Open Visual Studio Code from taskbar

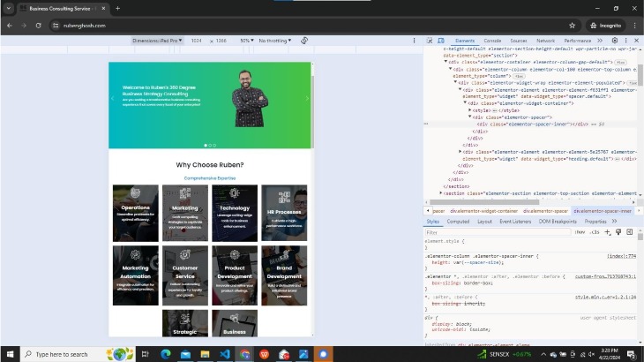pyautogui.click(x=225, y=354)
